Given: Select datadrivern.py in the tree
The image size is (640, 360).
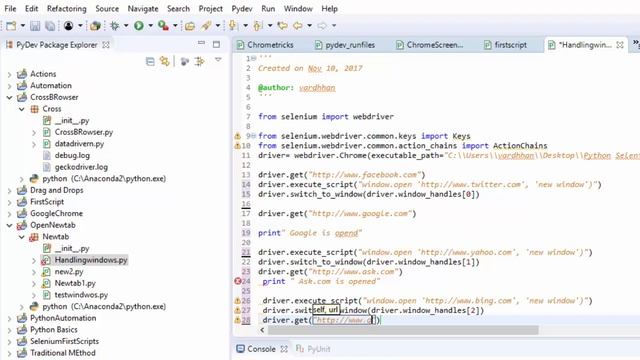Looking at the screenshot, I should click(79, 144).
